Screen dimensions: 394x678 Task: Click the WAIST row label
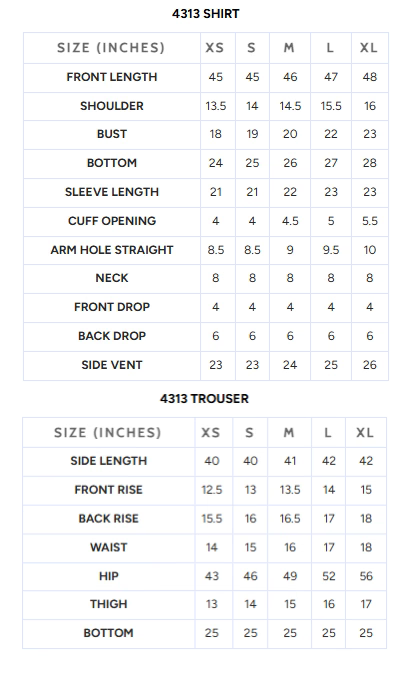click(x=109, y=547)
